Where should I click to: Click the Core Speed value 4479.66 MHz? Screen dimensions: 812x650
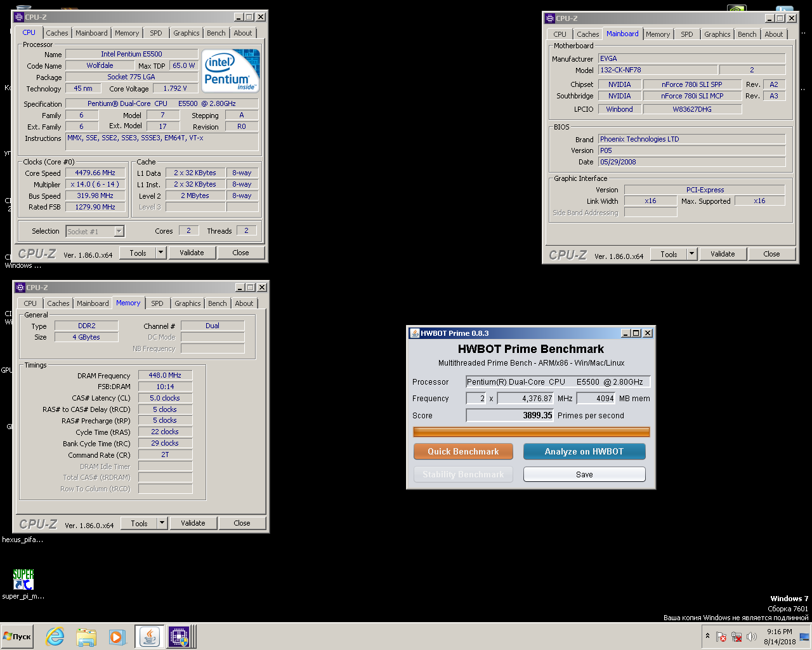[95, 173]
